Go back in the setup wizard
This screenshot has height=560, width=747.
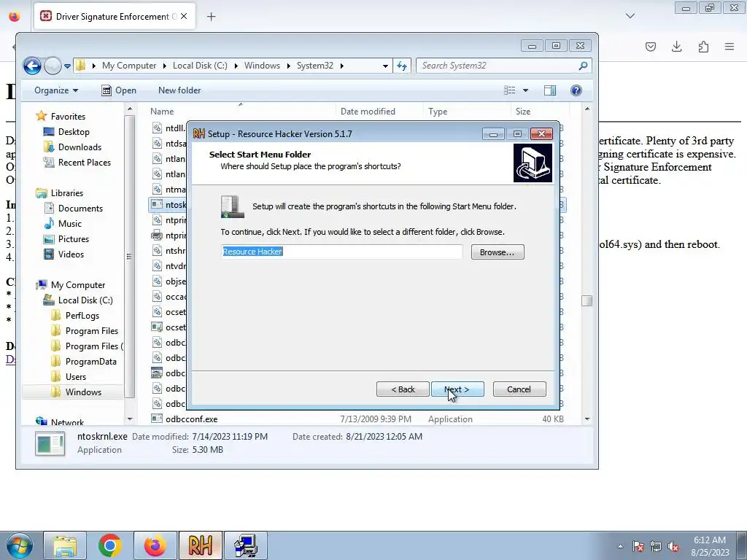403,389
